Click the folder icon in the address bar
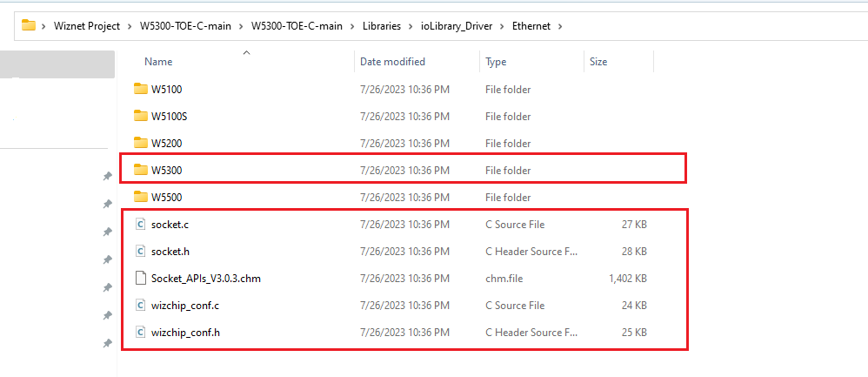The width and height of the screenshot is (868, 377). tap(28, 25)
